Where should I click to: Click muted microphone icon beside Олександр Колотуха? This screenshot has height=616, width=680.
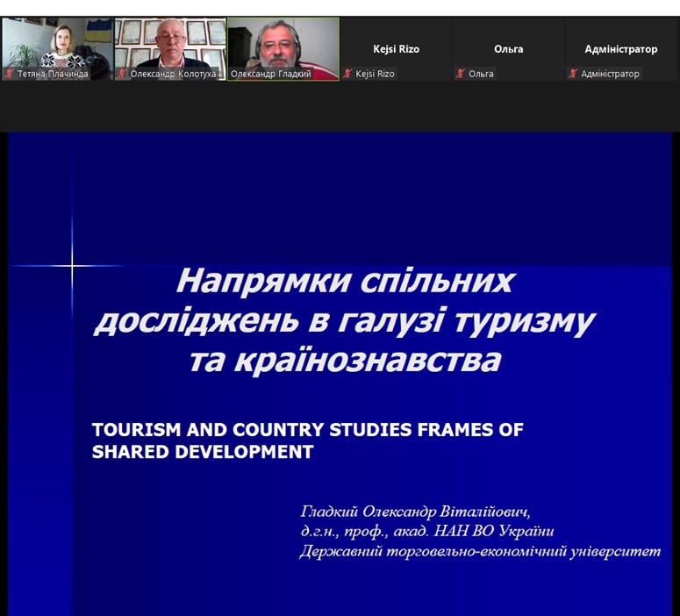tap(122, 74)
